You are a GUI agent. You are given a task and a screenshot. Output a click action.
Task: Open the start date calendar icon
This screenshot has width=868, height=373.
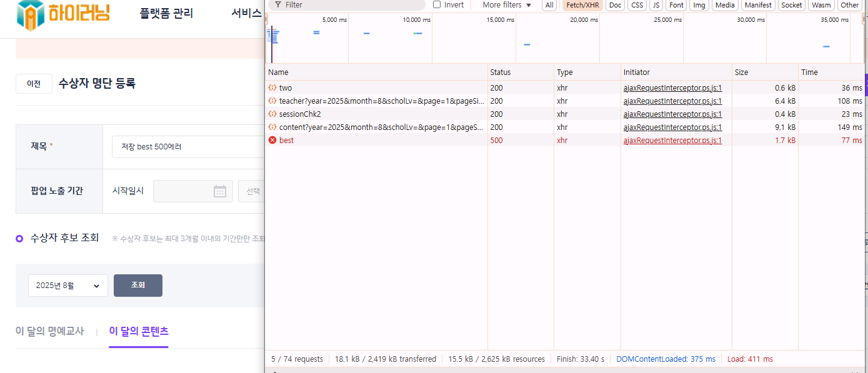pos(220,191)
